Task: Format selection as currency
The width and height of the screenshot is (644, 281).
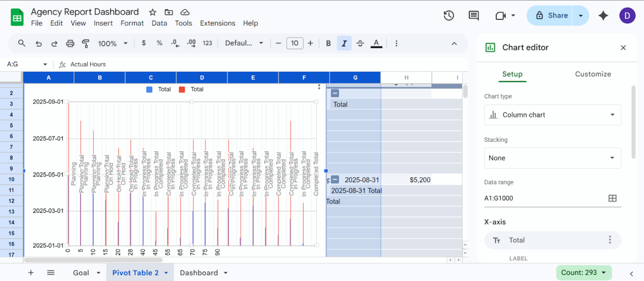Action: point(144,43)
